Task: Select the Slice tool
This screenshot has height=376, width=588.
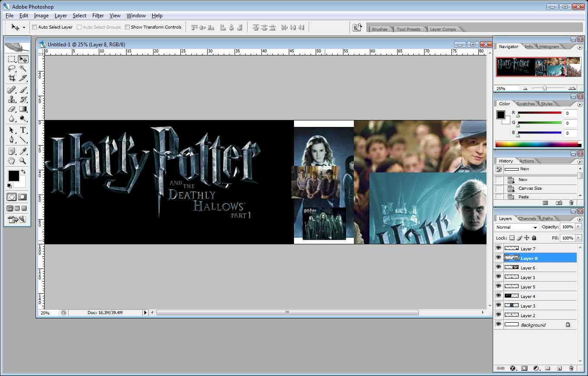Action: (23, 78)
